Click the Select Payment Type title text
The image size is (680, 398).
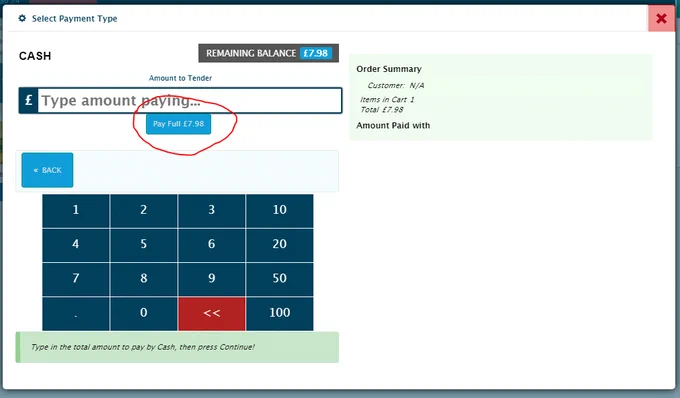[x=75, y=19]
